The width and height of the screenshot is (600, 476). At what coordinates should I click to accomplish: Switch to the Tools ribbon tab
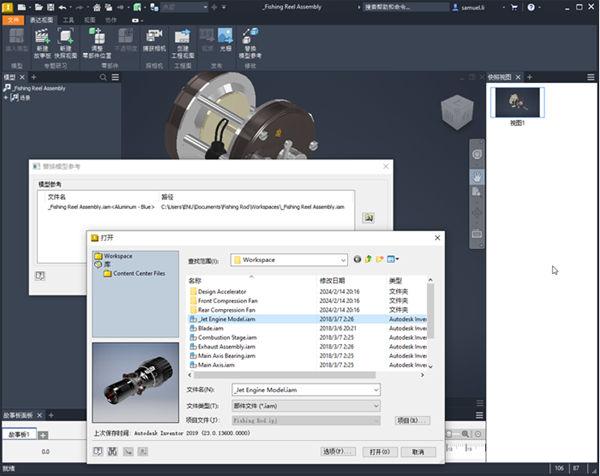tap(68, 20)
